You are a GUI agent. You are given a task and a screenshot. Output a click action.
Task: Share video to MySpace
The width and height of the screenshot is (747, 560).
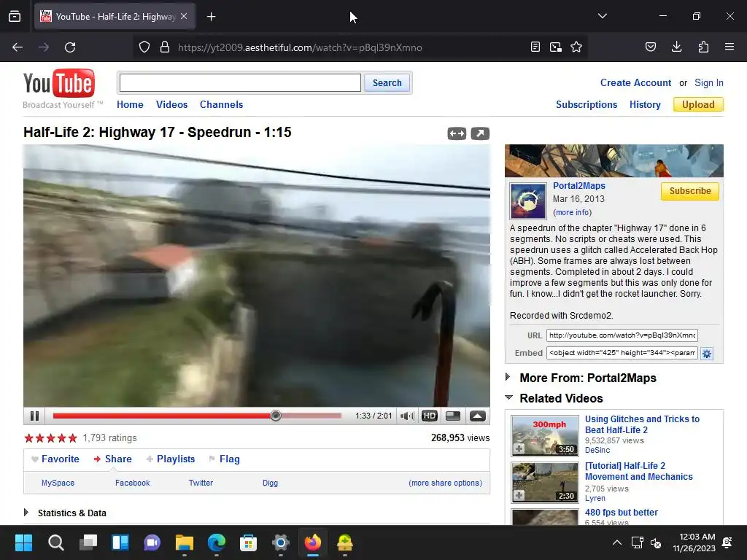pos(58,483)
